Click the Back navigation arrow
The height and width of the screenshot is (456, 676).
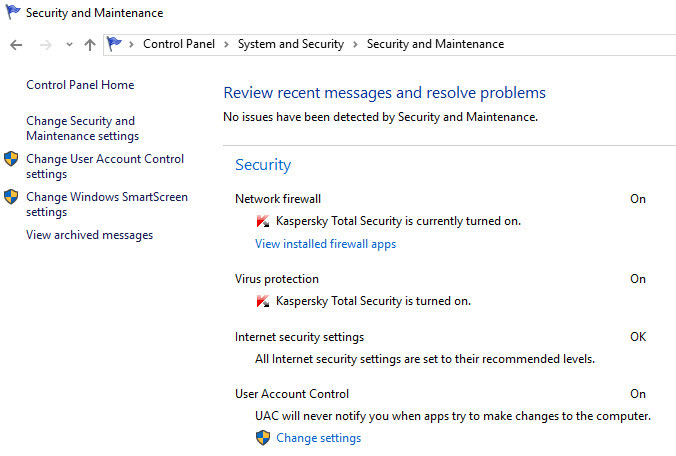(x=16, y=44)
